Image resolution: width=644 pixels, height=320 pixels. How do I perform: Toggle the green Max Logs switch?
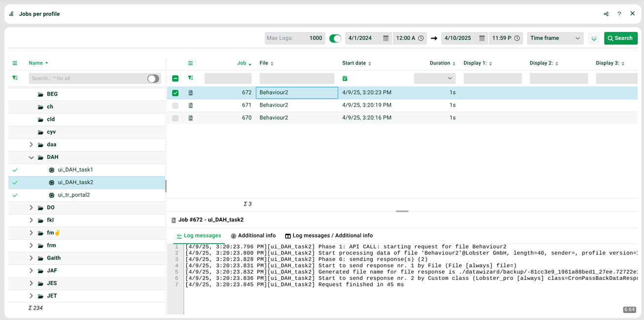tap(335, 38)
